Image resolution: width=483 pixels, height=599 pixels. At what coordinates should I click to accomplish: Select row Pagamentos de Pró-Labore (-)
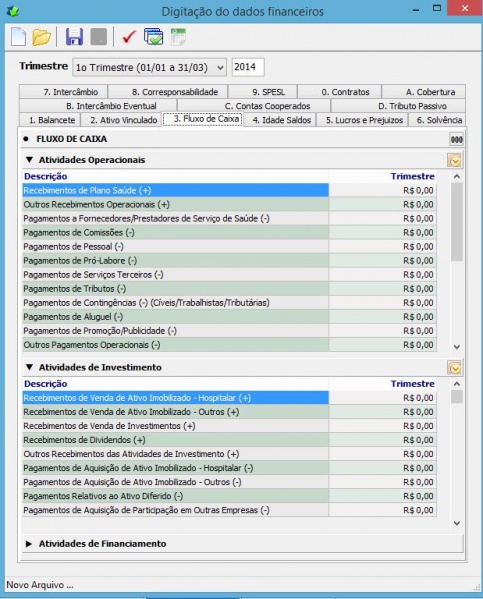coord(229,261)
